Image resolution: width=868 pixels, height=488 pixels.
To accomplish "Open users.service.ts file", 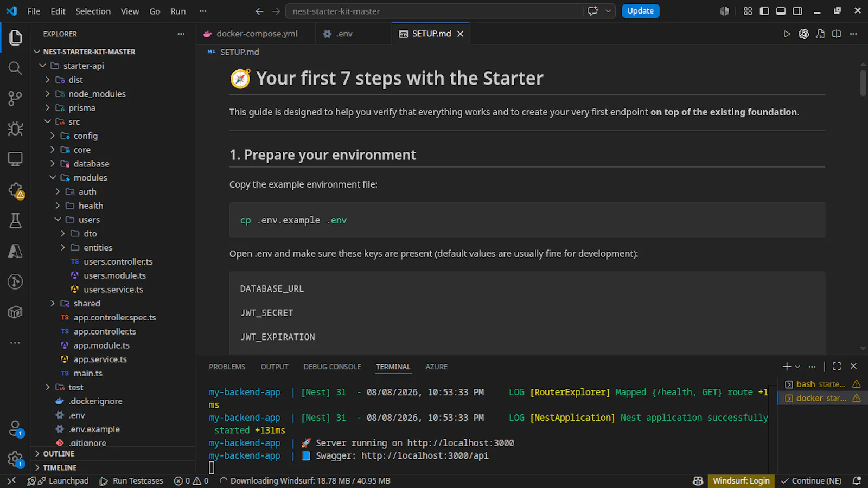I will [x=113, y=290].
